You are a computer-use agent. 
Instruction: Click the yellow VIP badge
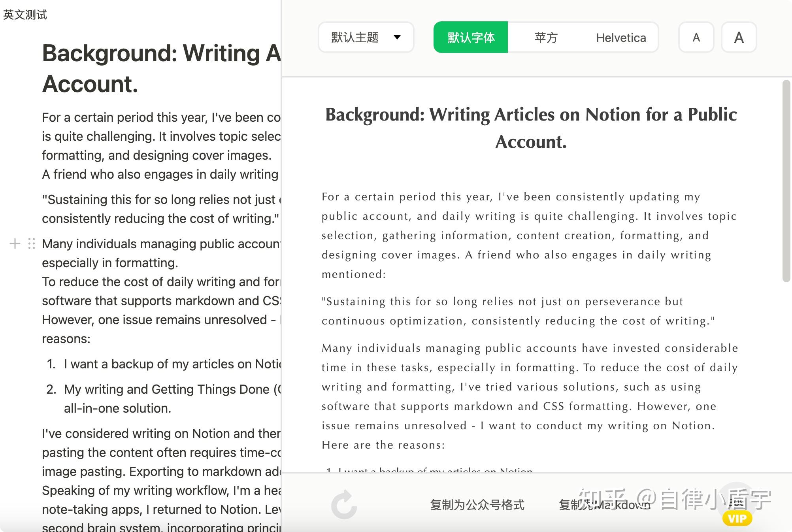pos(737,518)
